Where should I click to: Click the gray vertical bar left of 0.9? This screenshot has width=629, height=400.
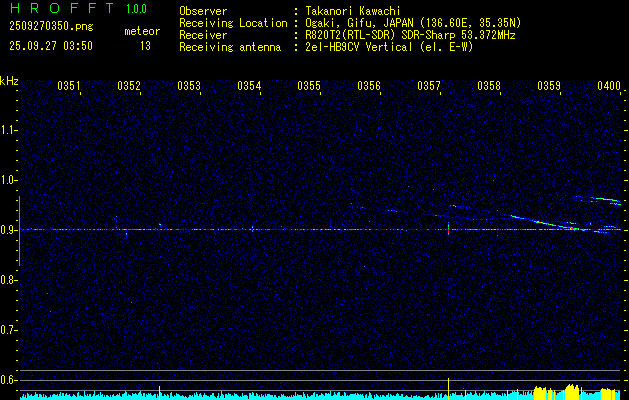coord(19,231)
